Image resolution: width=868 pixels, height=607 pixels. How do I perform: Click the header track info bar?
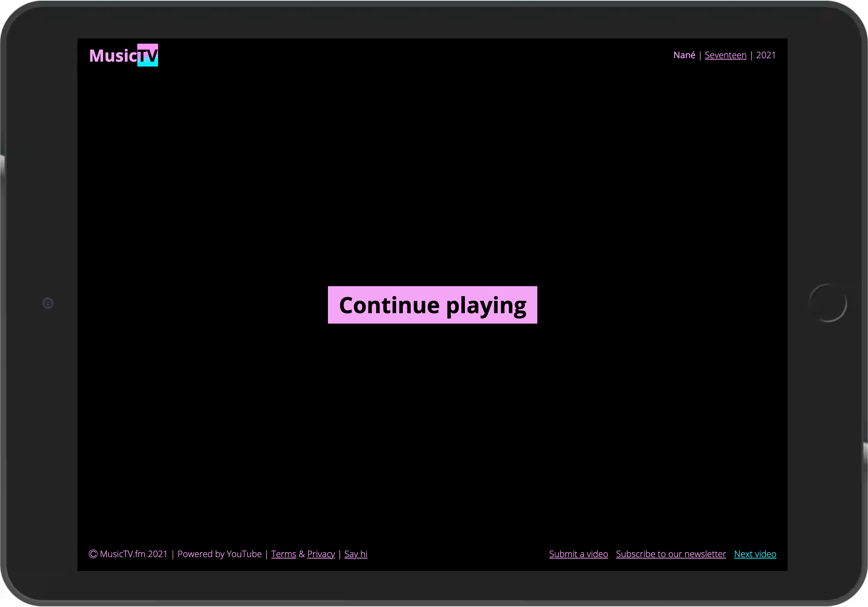(x=724, y=55)
